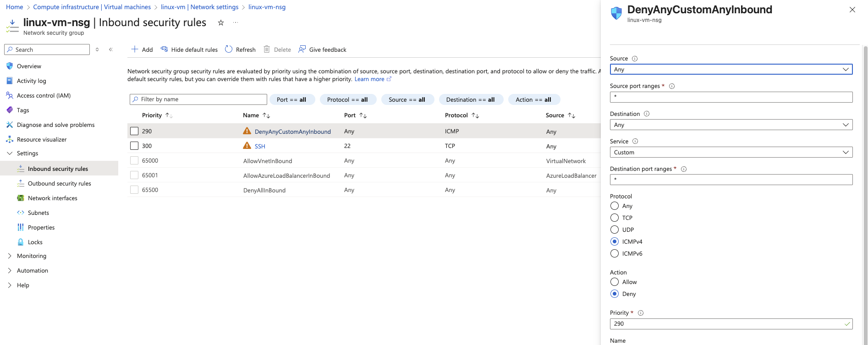868x345 pixels.
Task: Expand the Help section
Action: [x=10, y=285]
